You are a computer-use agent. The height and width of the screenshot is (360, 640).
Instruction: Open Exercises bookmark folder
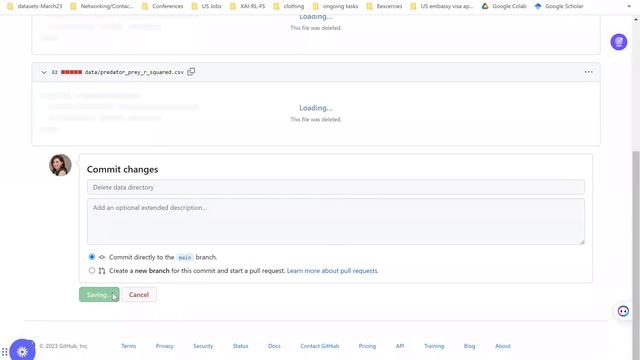(384, 6)
